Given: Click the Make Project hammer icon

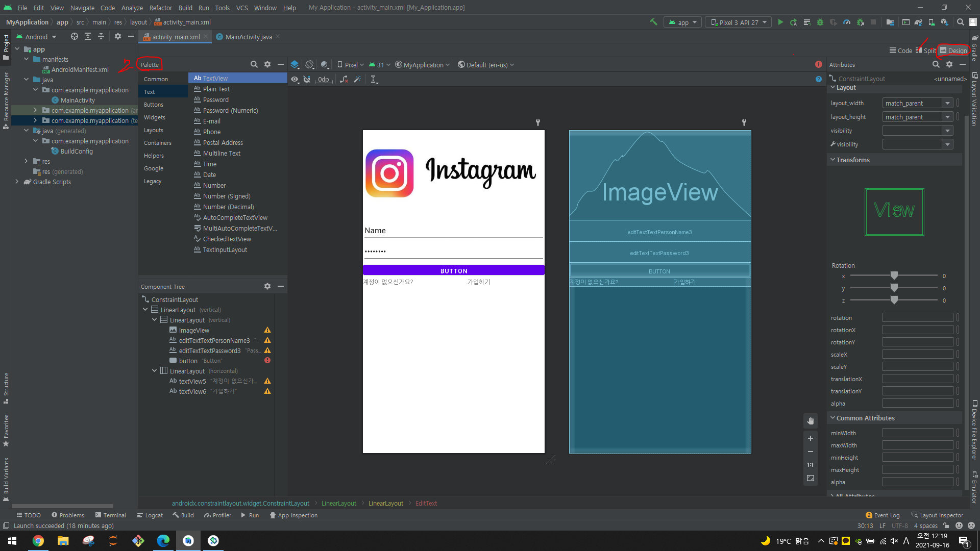Looking at the screenshot, I should pos(653,22).
